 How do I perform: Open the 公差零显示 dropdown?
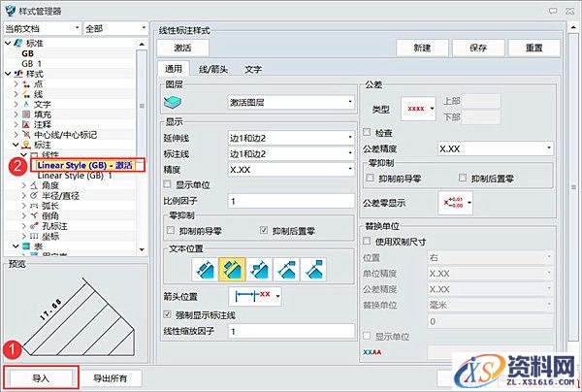[456, 203]
